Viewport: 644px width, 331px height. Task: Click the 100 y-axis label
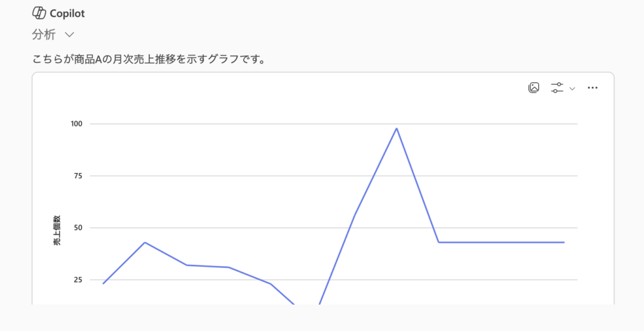pos(77,124)
